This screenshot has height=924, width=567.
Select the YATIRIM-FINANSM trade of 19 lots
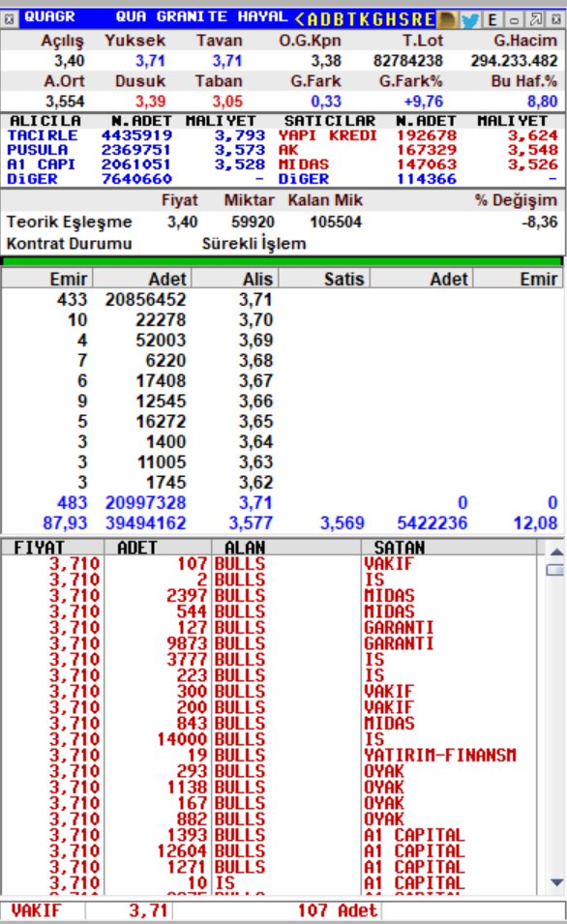pyautogui.click(x=268, y=755)
